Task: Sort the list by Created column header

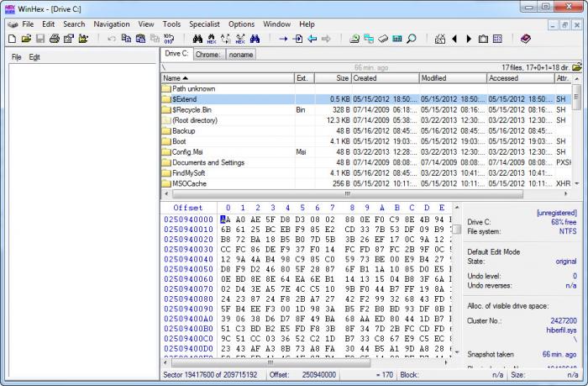Action: coord(385,78)
